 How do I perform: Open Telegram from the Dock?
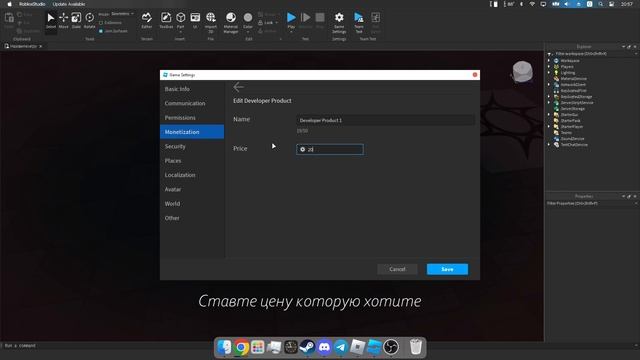pyautogui.click(x=341, y=347)
